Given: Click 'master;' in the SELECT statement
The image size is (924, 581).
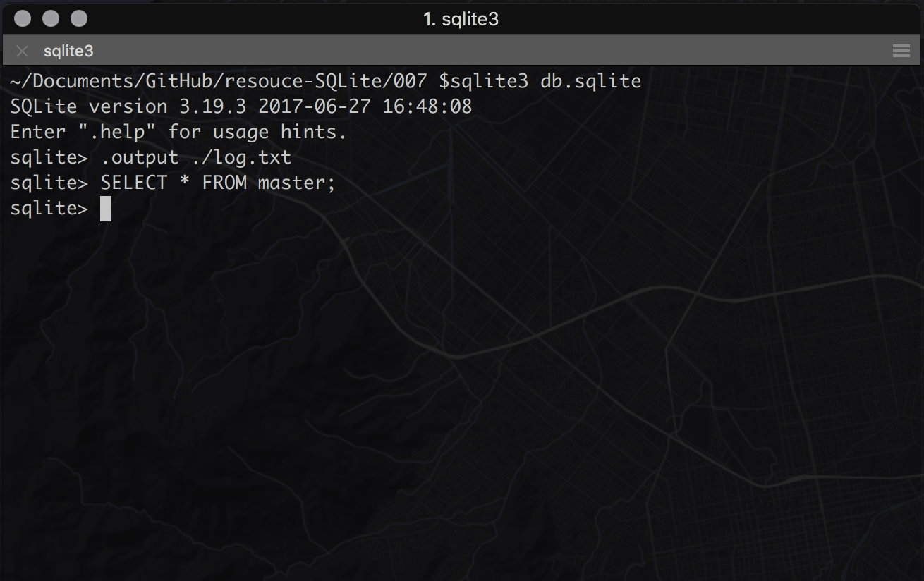Looking at the screenshot, I should [x=296, y=183].
